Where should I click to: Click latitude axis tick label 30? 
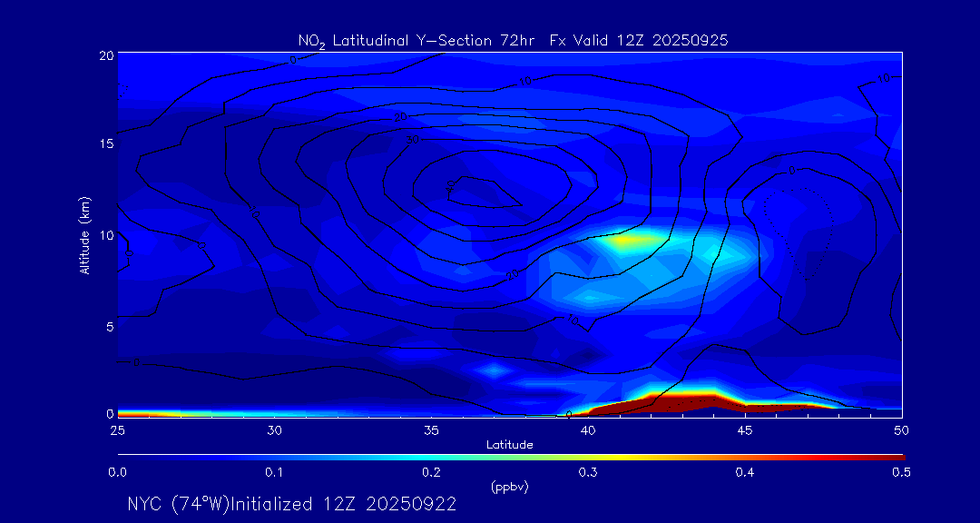274,430
